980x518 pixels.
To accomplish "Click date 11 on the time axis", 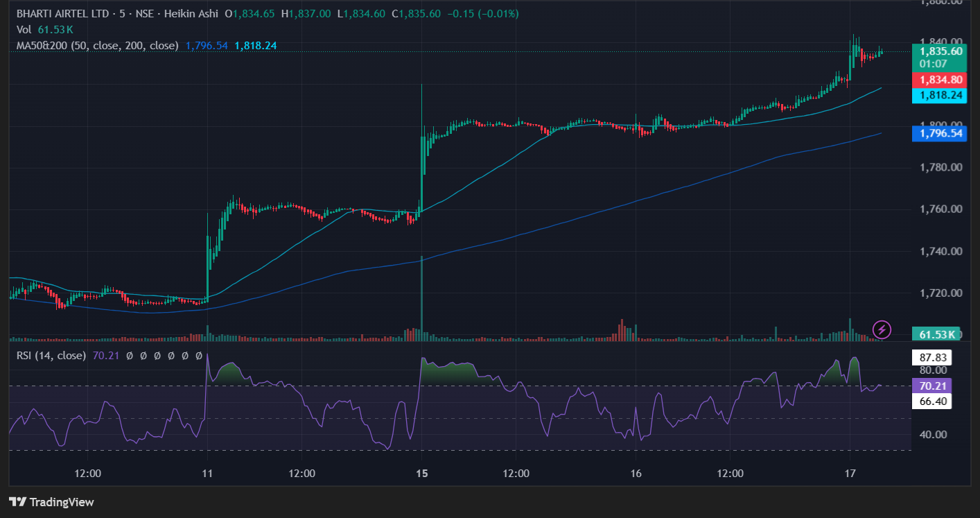I will tap(207, 474).
